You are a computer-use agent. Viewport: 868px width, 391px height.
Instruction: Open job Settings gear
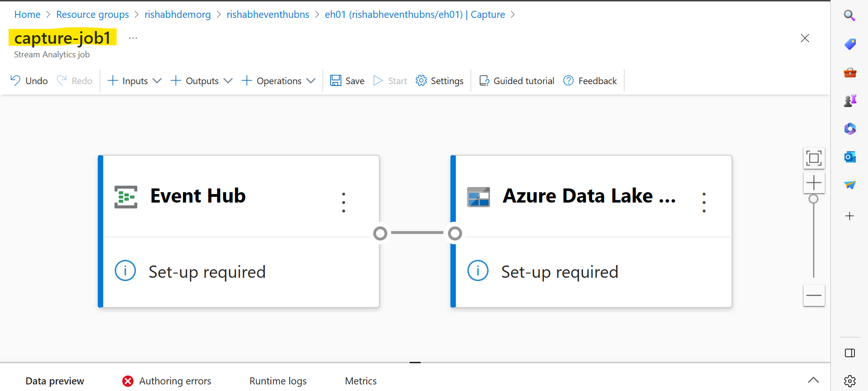(440, 81)
